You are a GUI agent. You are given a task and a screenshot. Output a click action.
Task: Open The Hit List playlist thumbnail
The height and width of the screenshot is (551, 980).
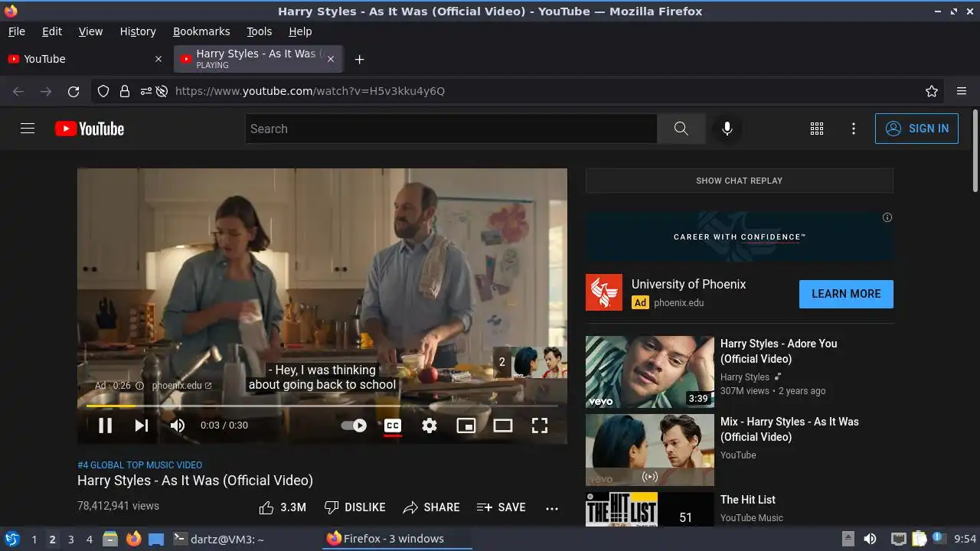coord(650,509)
